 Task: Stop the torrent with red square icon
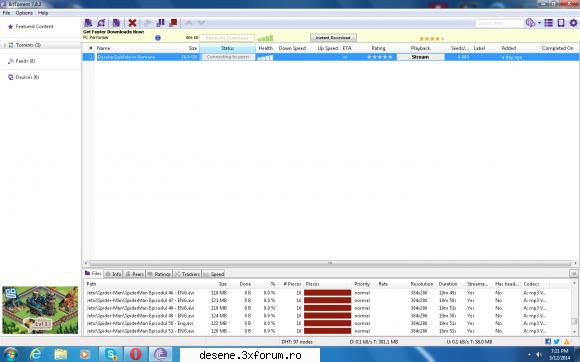point(173,23)
